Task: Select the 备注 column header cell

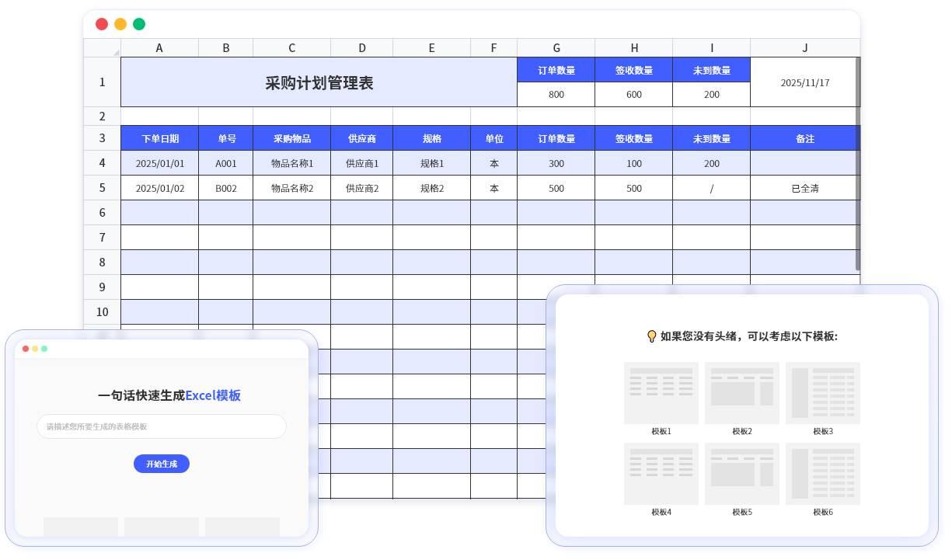Action: point(804,138)
